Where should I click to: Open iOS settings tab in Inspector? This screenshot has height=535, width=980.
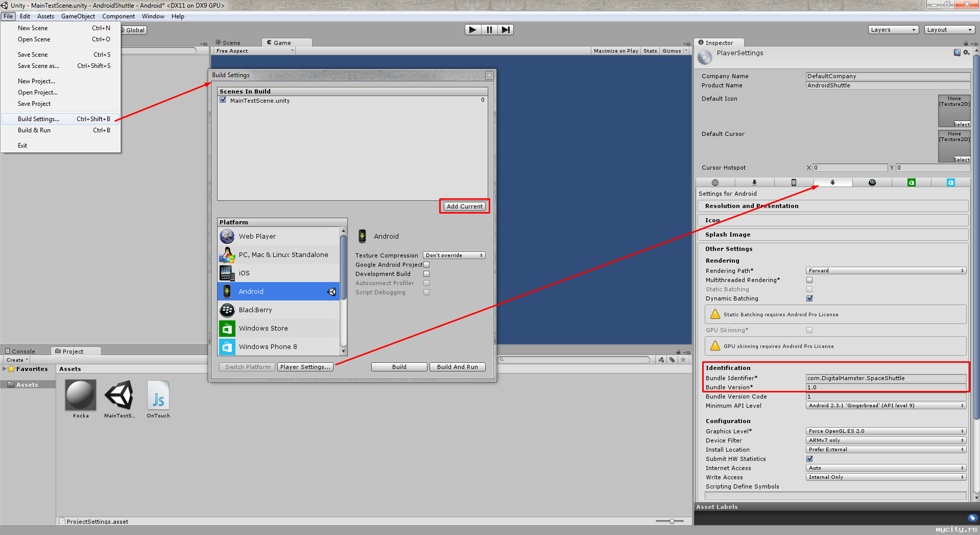(794, 182)
